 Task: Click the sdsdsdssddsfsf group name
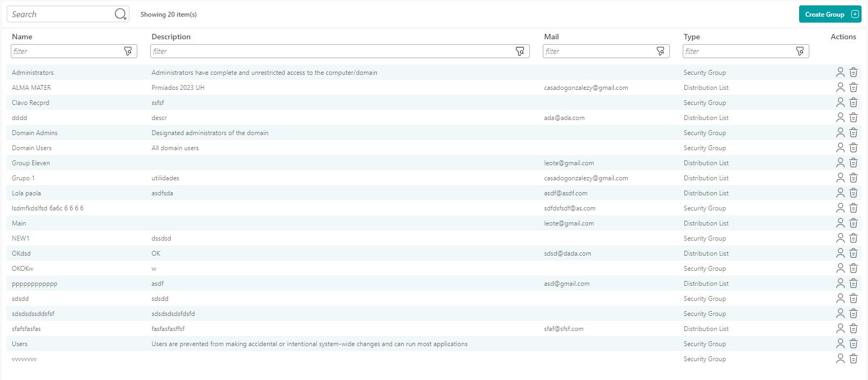(33, 314)
